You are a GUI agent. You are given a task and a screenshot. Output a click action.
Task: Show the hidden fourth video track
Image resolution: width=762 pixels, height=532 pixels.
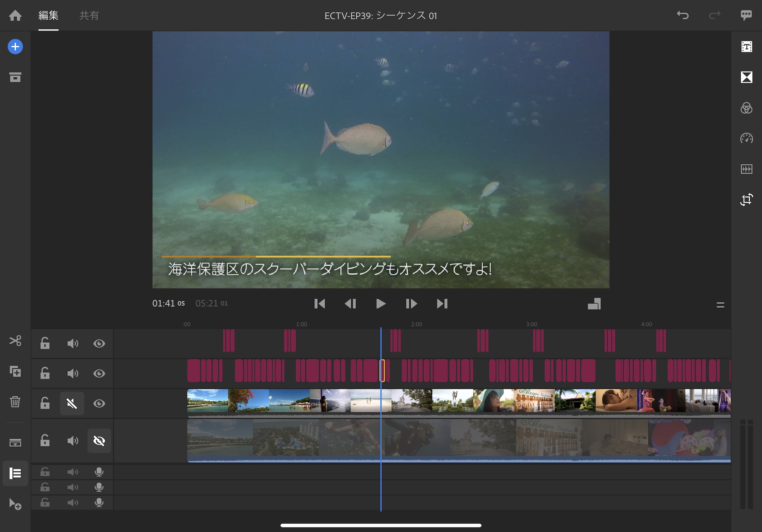pos(99,441)
